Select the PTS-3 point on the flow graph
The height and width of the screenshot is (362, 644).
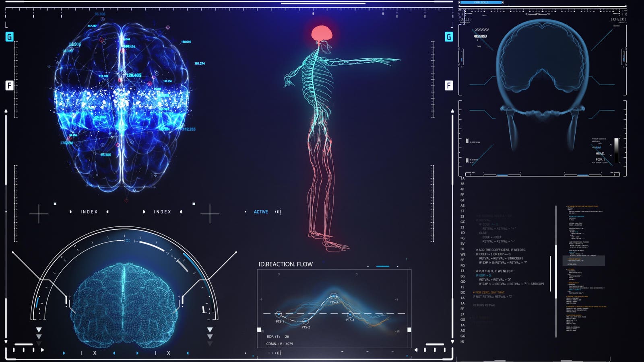pyautogui.click(x=333, y=296)
